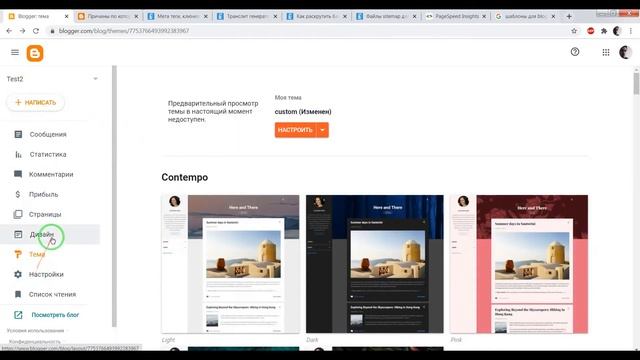The image size is (640, 360).
Task: Open the hamburger main menu
Action: click(15, 52)
